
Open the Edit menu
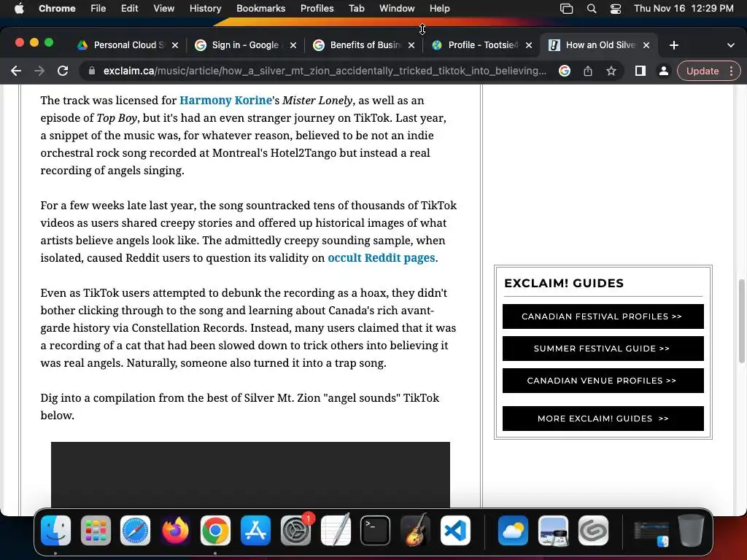[x=129, y=9]
